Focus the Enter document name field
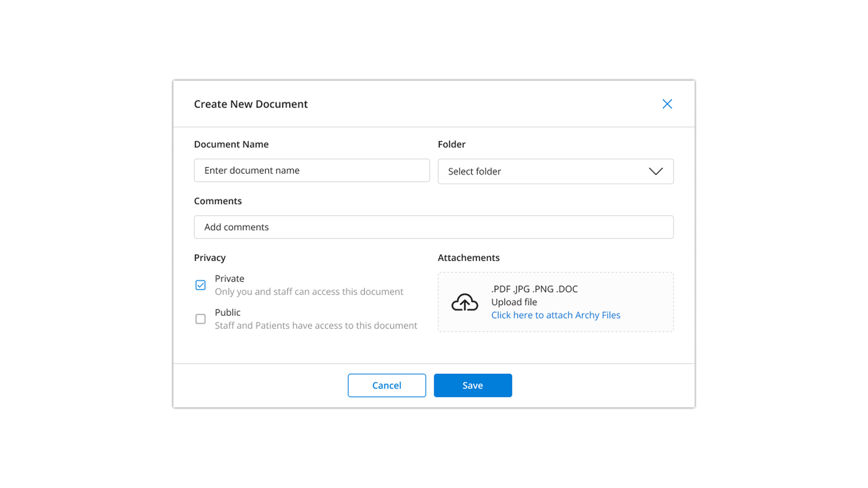This screenshot has width=868, height=488. (x=311, y=170)
